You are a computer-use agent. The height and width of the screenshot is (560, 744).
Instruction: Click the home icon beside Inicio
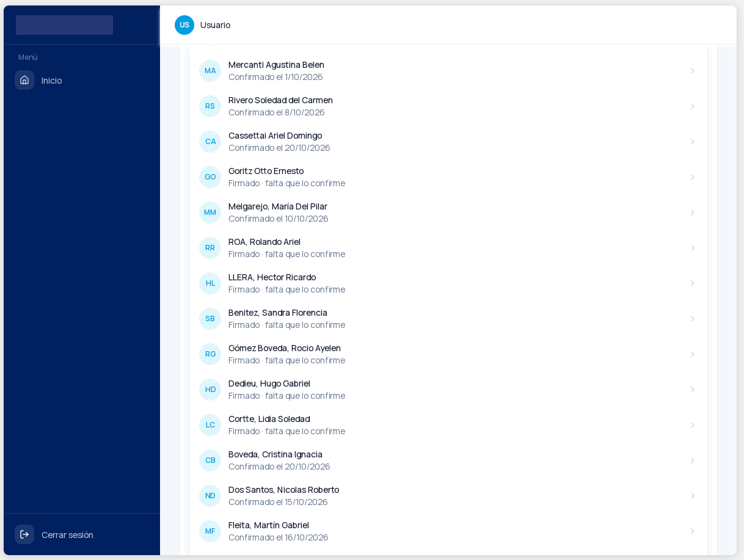(24, 80)
